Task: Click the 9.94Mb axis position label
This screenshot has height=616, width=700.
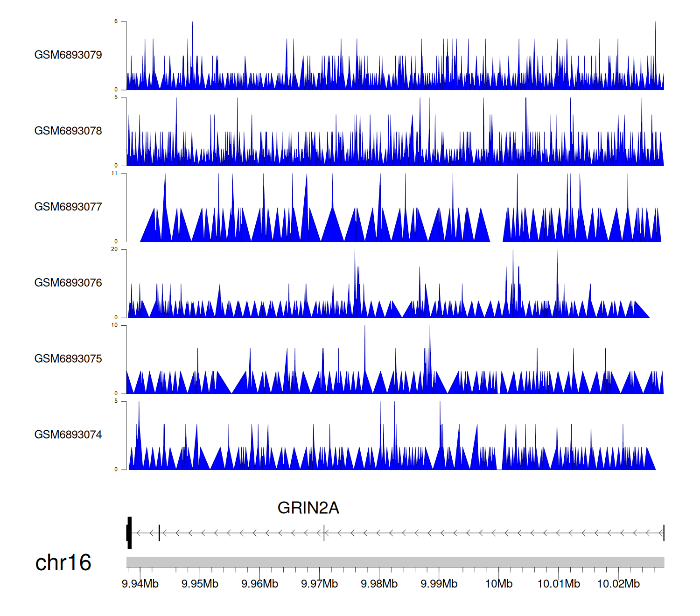Action: (x=140, y=584)
